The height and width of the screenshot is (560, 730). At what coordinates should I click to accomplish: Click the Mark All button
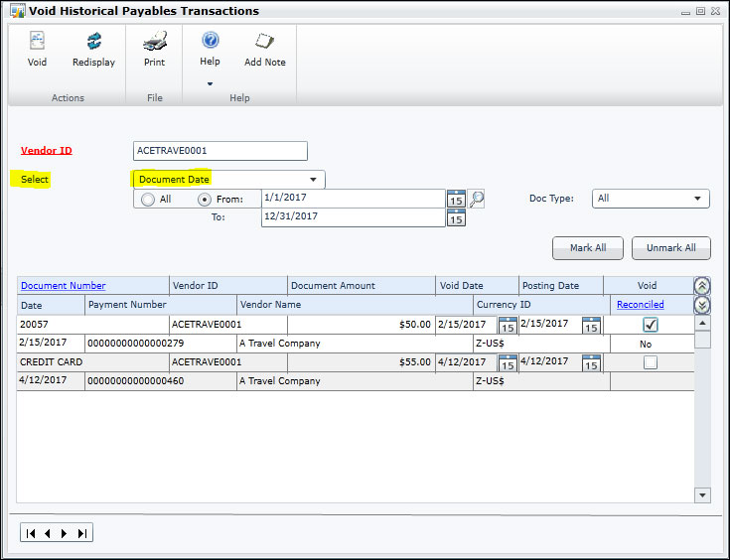pos(588,248)
